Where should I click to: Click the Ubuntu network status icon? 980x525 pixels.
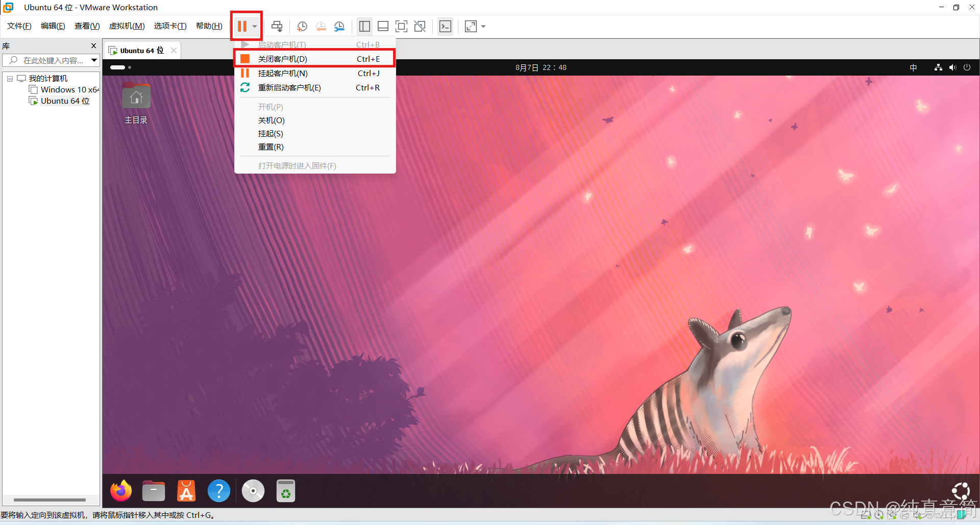coord(938,67)
